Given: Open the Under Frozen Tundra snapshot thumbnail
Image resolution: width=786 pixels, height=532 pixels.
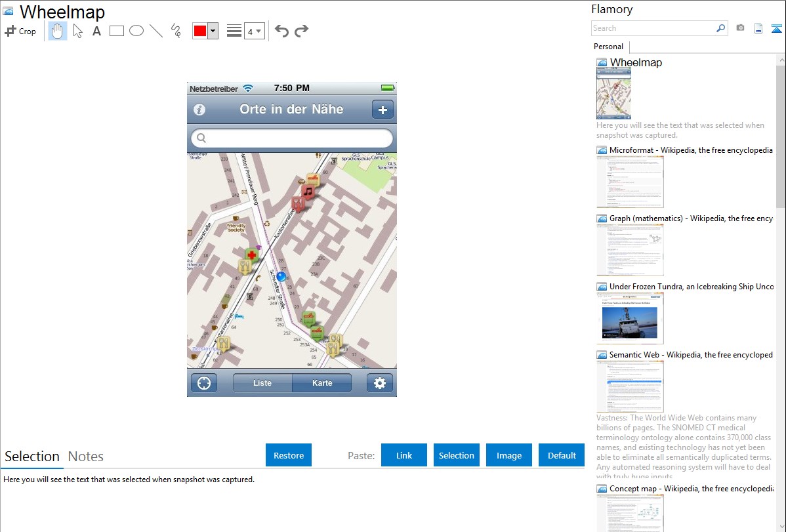Looking at the screenshot, I should click(x=630, y=318).
